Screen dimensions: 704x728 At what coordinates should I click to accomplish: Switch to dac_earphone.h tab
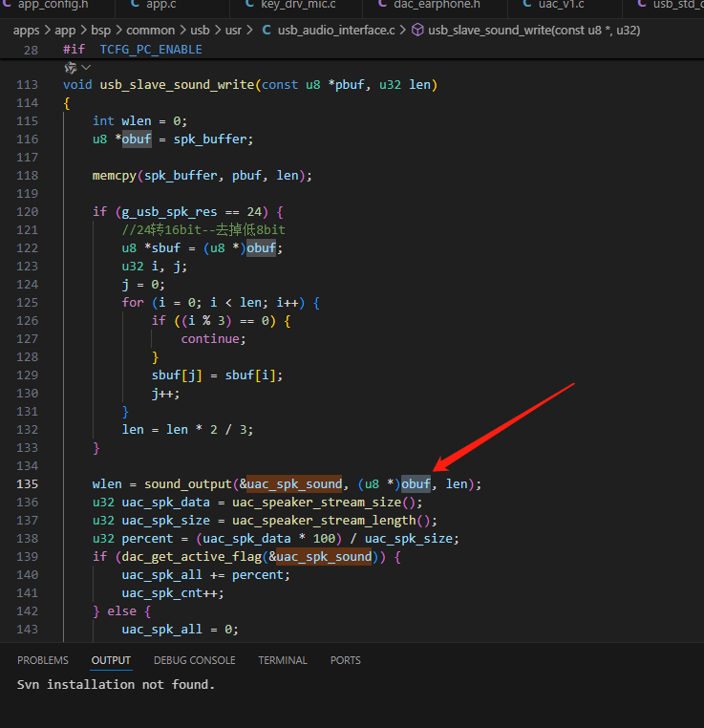(x=437, y=5)
